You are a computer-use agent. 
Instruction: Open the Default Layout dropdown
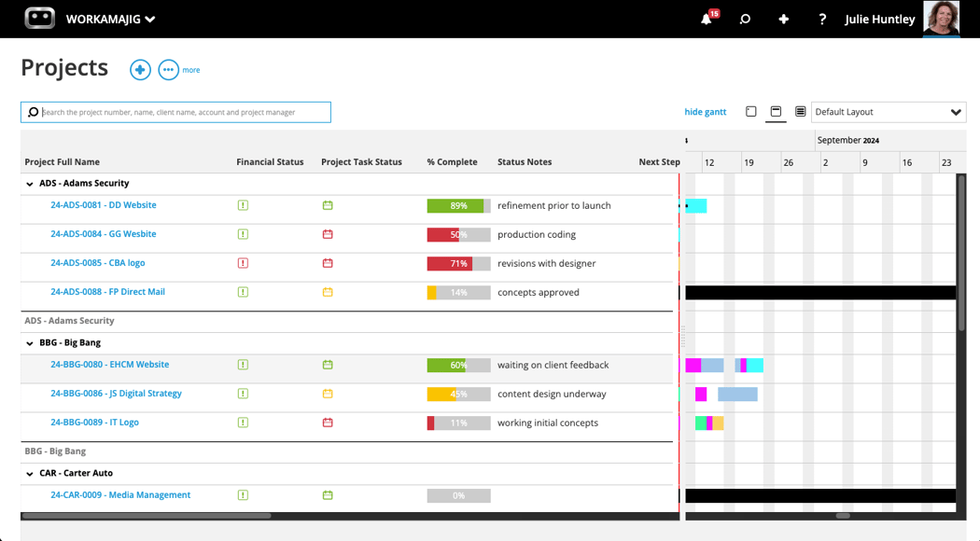coord(888,111)
